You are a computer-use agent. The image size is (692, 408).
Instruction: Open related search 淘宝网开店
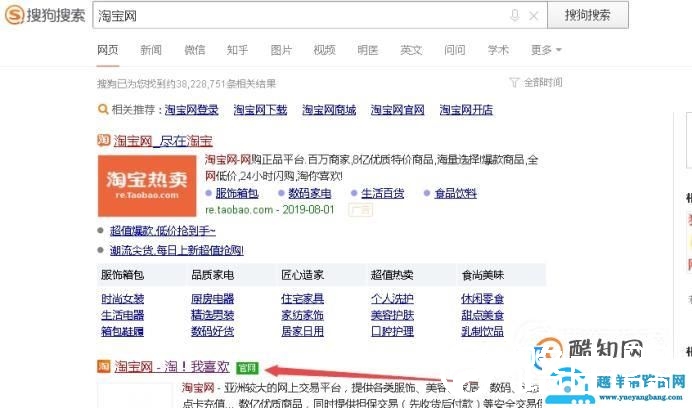click(466, 110)
